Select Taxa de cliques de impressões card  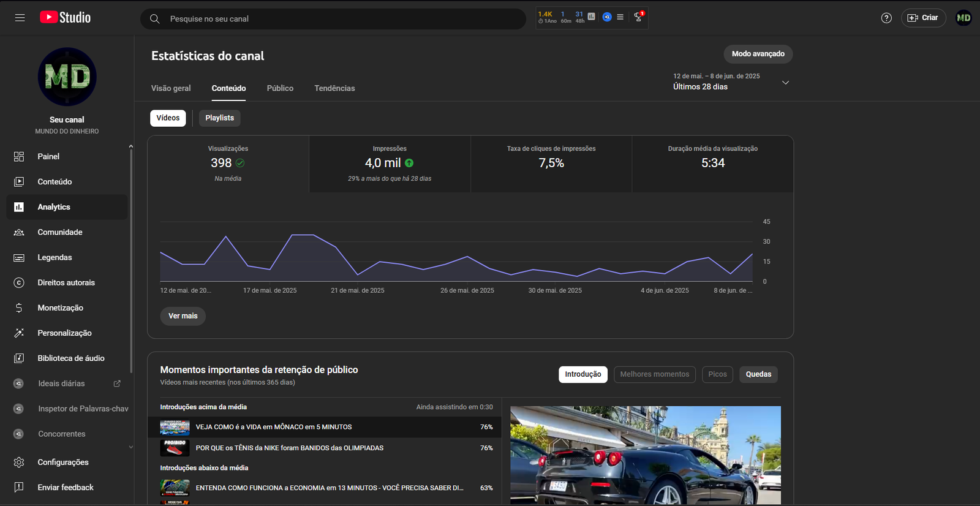[x=551, y=164]
